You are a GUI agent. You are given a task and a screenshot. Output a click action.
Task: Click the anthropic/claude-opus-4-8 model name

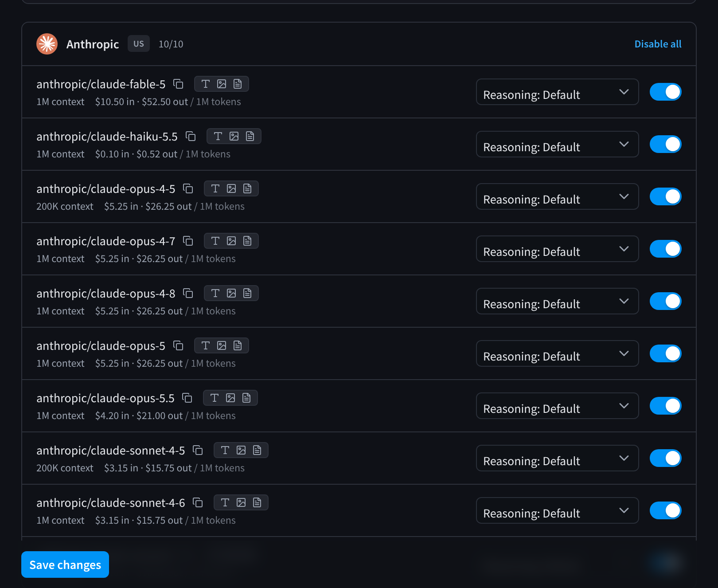click(x=106, y=293)
